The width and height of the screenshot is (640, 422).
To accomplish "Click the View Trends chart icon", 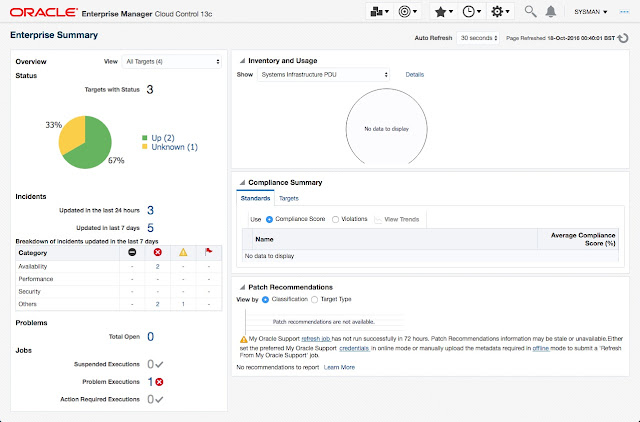I will [x=378, y=220].
